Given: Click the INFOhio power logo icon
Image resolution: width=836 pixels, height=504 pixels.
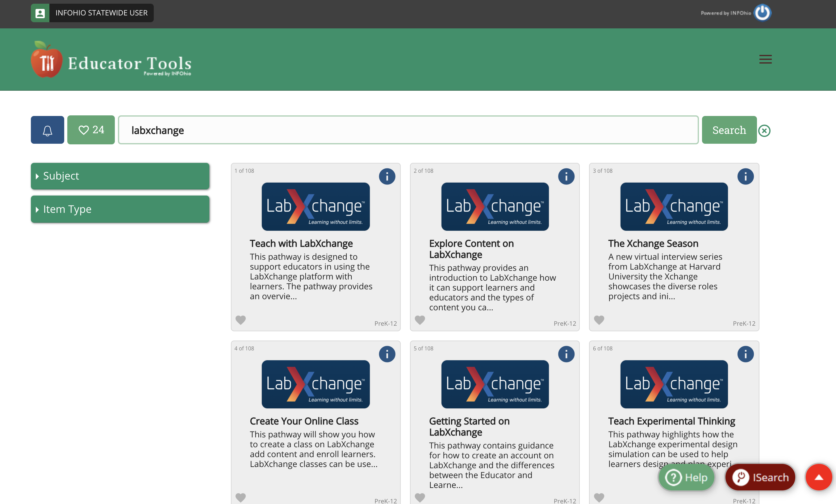Looking at the screenshot, I should point(762,13).
